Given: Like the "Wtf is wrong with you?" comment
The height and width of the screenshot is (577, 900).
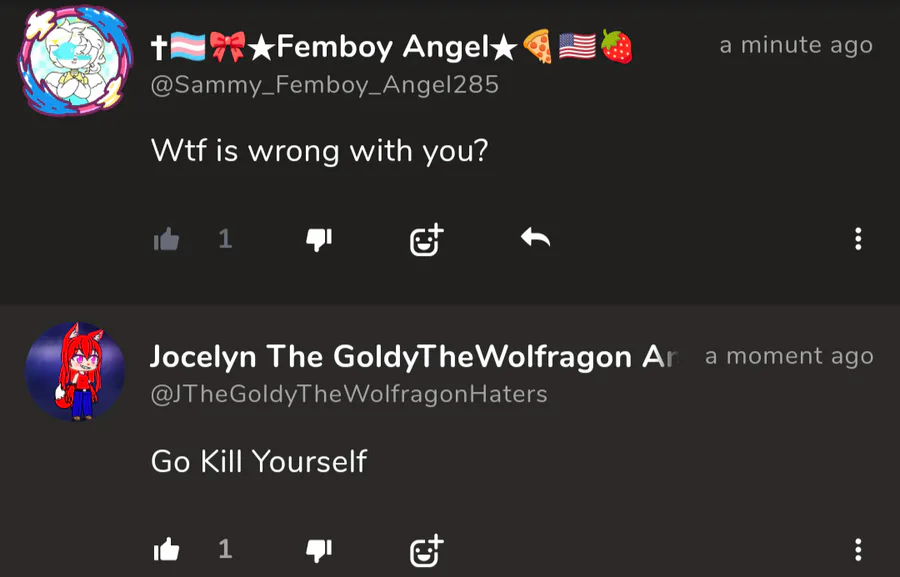Looking at the screenshot, I should [x=166, y=239].
